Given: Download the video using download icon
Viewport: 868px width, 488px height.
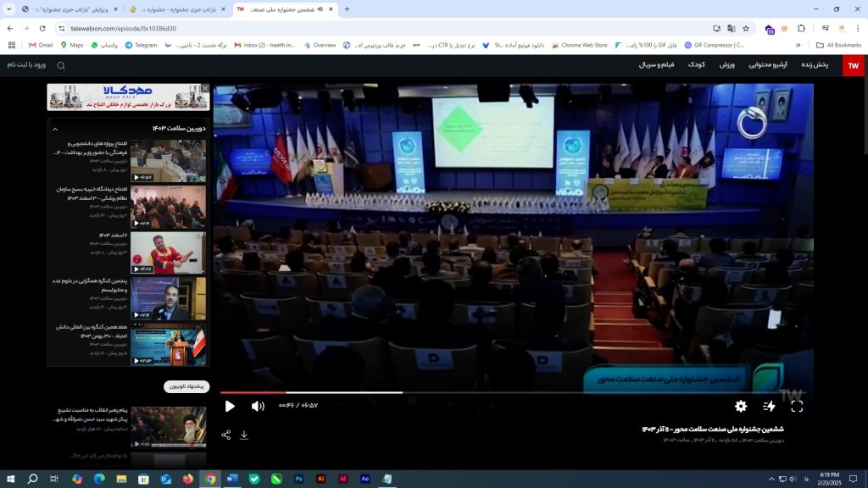Looking at the screenshot, I should [244, 435].
